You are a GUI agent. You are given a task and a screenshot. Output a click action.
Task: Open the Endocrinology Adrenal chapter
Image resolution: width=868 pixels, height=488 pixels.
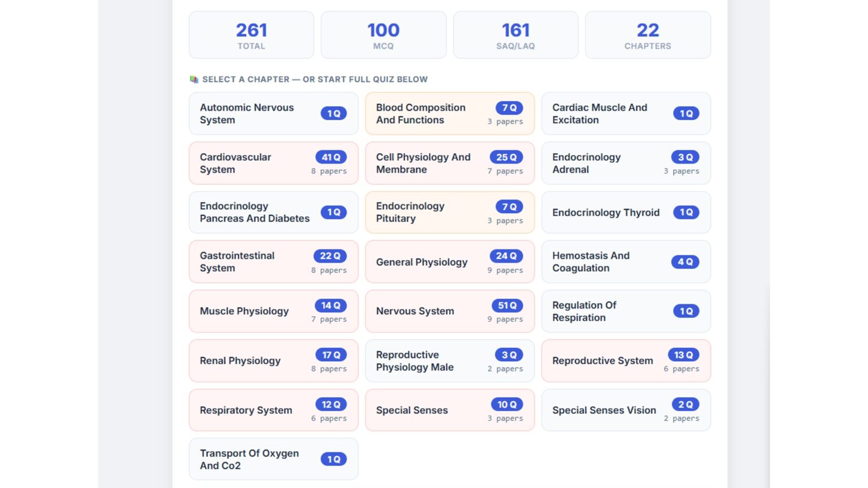(626, 163)
